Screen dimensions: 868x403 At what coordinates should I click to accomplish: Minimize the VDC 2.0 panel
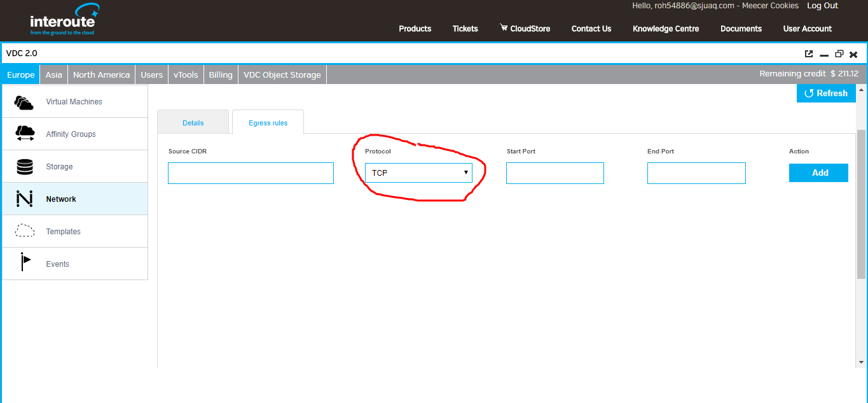click(x=824, y=55)
